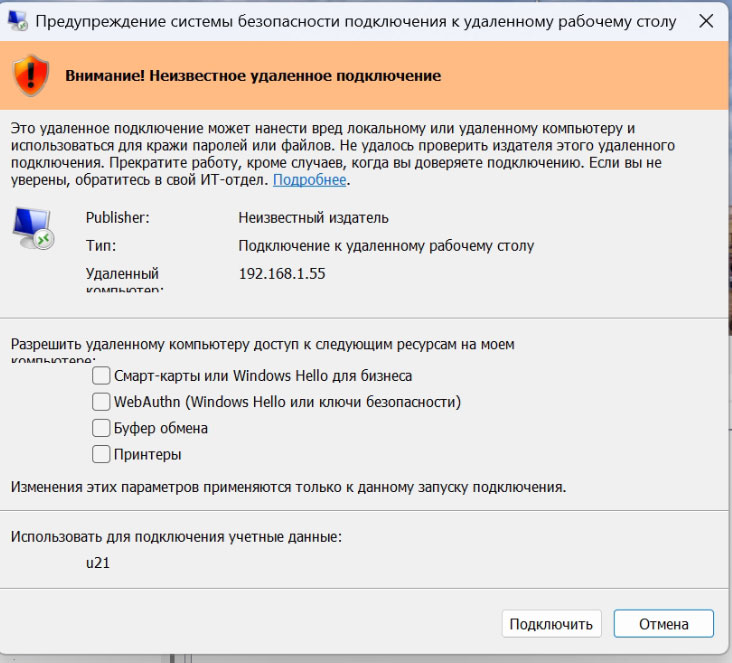Click the remote computer monitor icon
Image resolution: width=732 pixels, height=663 pixels.
(32, 228)
